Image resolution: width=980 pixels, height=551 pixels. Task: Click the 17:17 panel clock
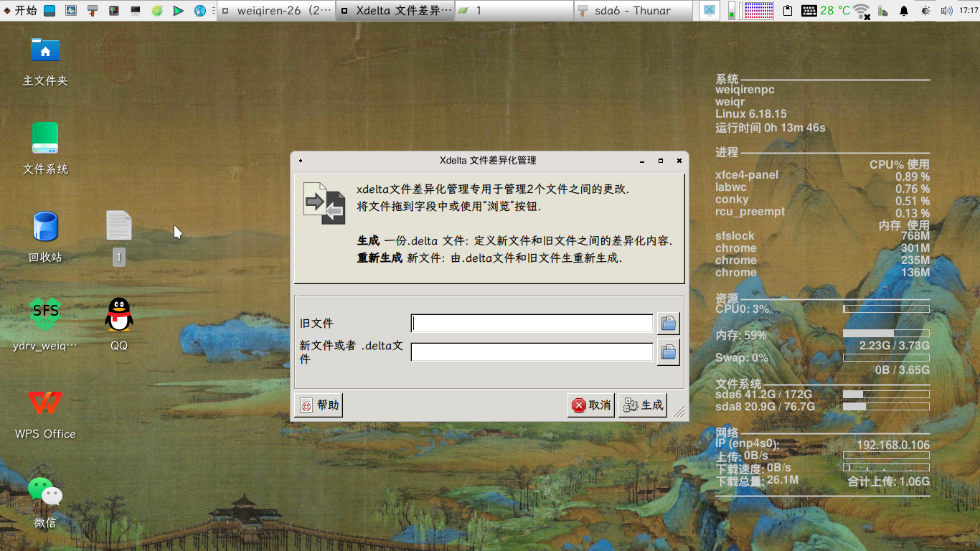968,11
